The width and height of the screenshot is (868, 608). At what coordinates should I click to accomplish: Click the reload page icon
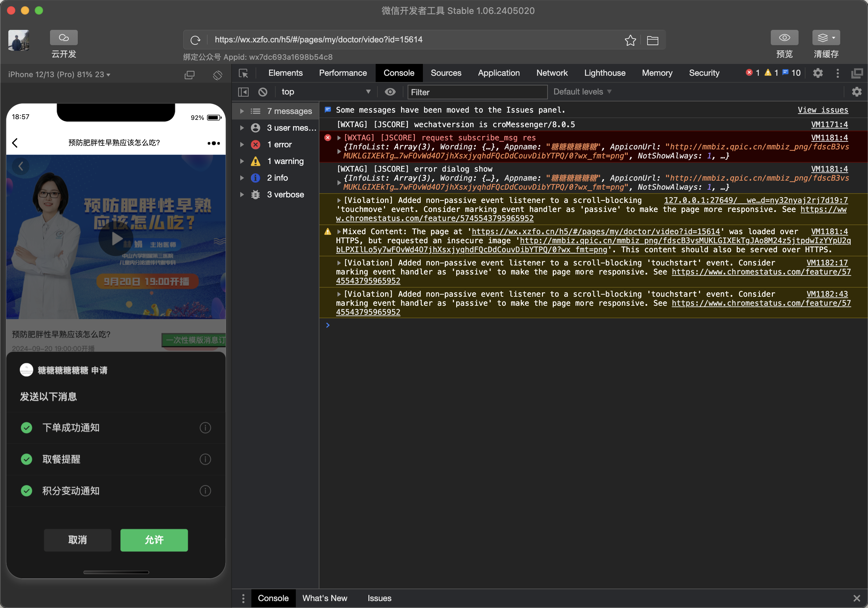click(195, 40)
